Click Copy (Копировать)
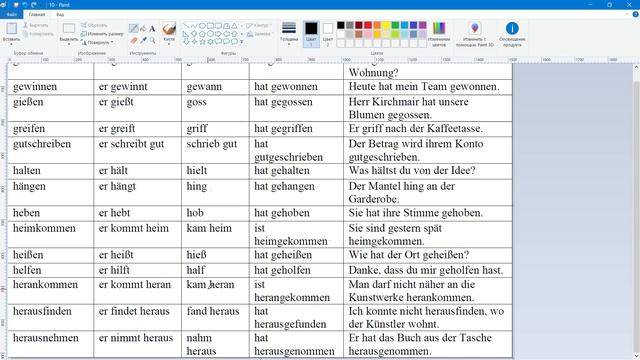Viewport: 640px width, 360px height. coord(38,34)
